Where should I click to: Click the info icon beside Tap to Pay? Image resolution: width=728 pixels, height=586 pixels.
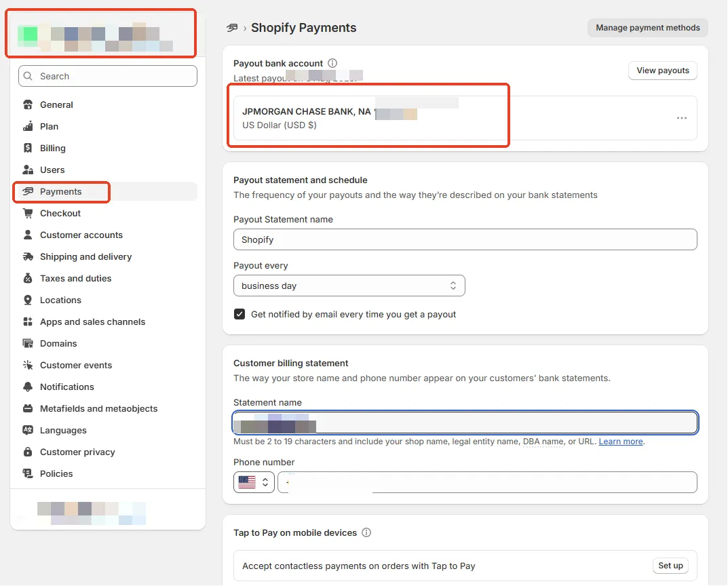366,533
